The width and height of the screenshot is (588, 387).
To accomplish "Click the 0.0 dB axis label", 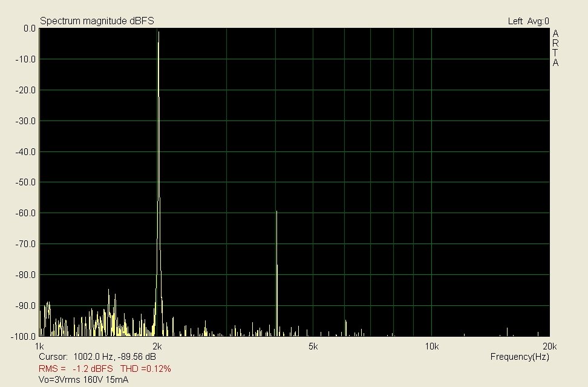I will [29, 28].
